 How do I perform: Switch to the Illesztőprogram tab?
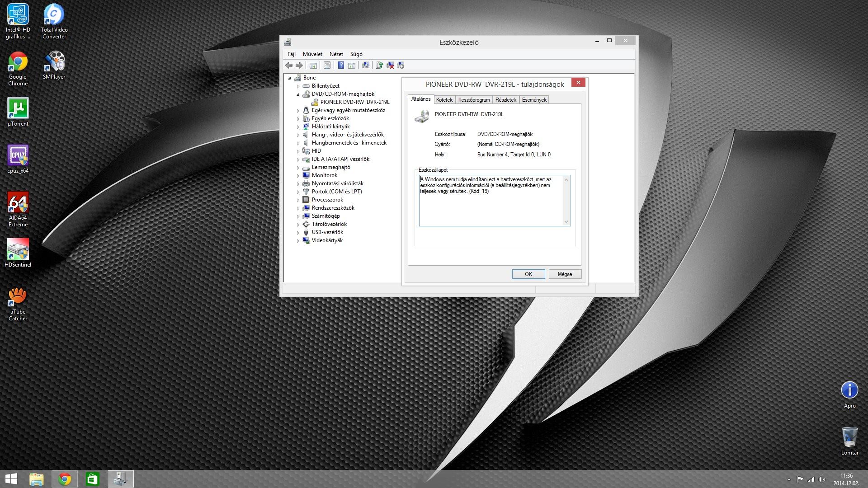474,100
